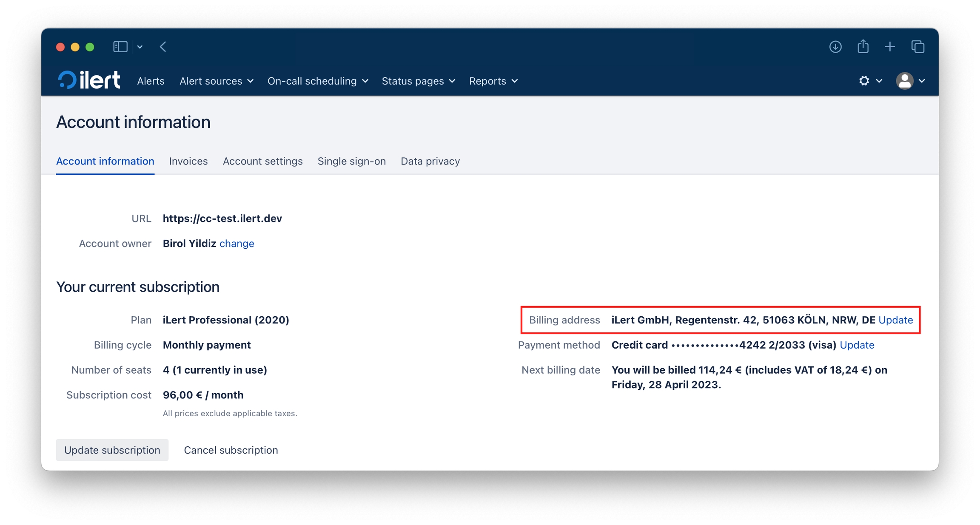Open a new browser tab with plus icon
The height and width of the screenshot is (525, 980).
click(x=890, y=47)
